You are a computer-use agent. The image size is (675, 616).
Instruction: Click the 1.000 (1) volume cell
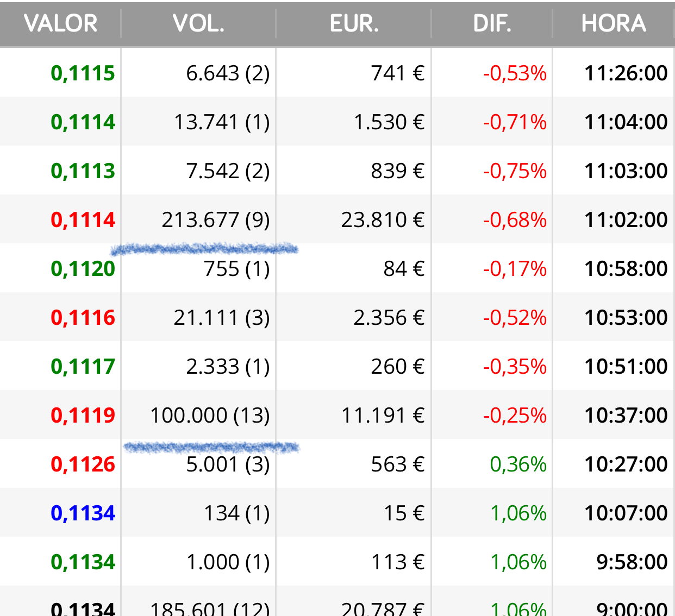[x=228, y=562]
